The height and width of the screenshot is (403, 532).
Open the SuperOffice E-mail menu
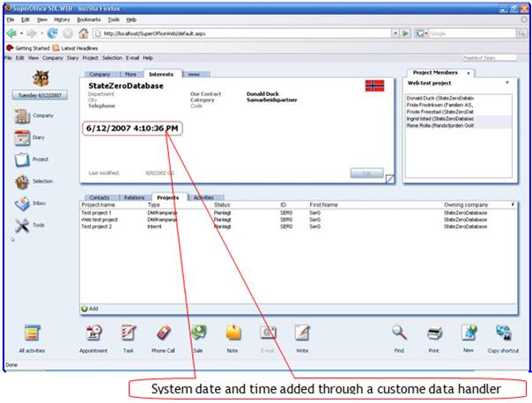click(132, 58)
